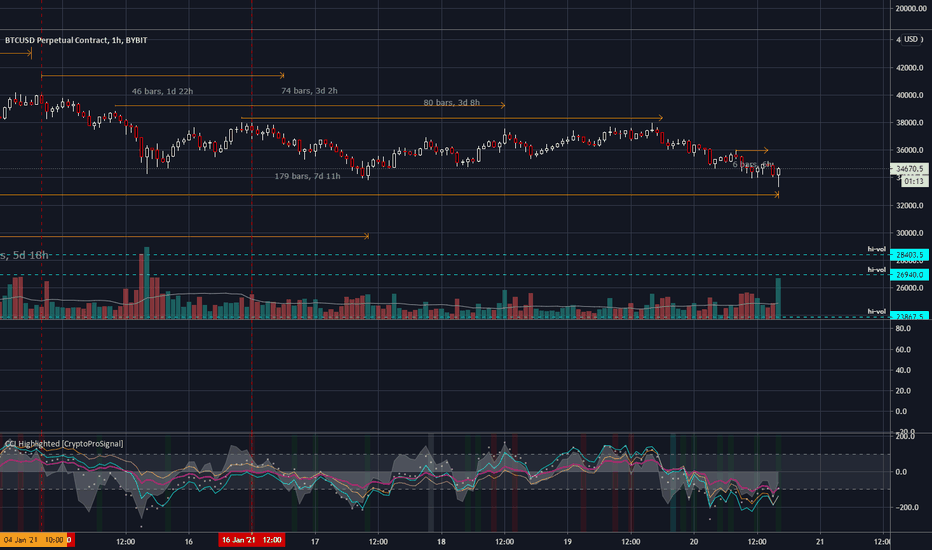Click the last green volume bar
This screenshot has width=932, height=550.
[x=778, y=298]
